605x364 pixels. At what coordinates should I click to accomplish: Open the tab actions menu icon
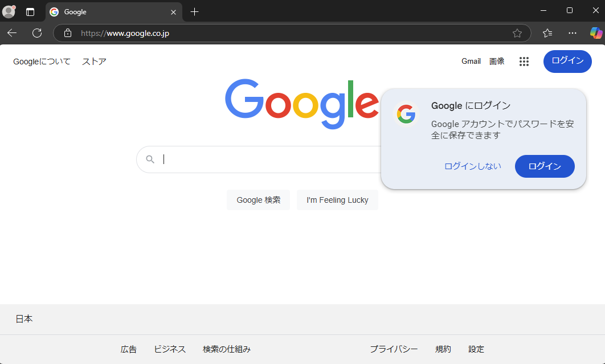30,12
